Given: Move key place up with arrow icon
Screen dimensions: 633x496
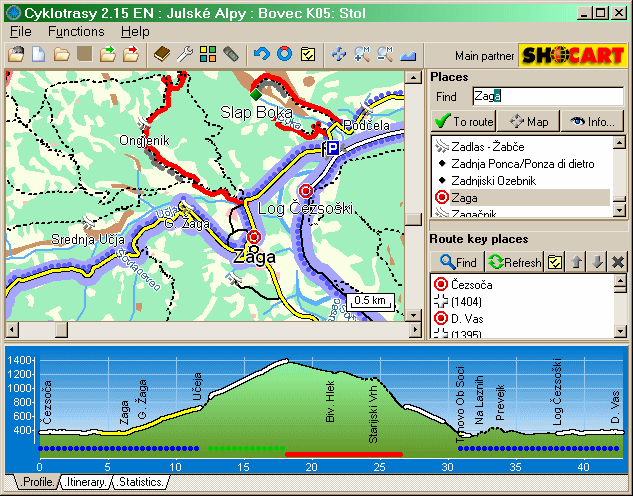Looking at the screenshot, I should click(577, 262).
